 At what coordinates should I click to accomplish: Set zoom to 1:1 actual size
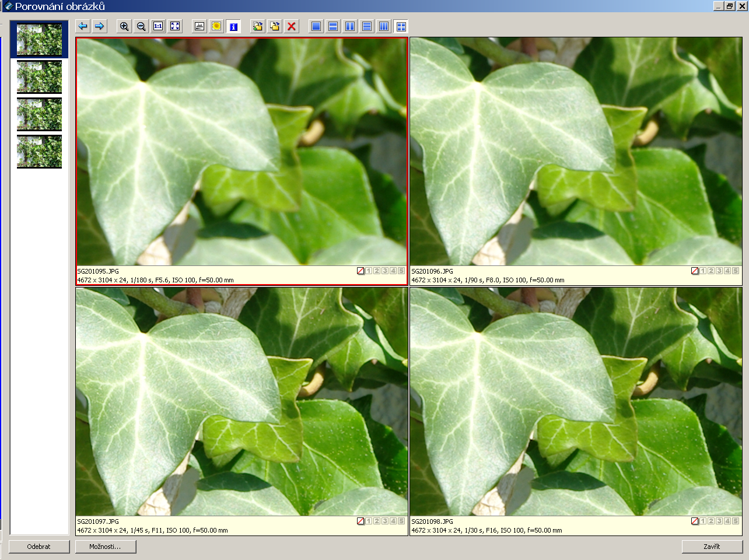[158, 26]
